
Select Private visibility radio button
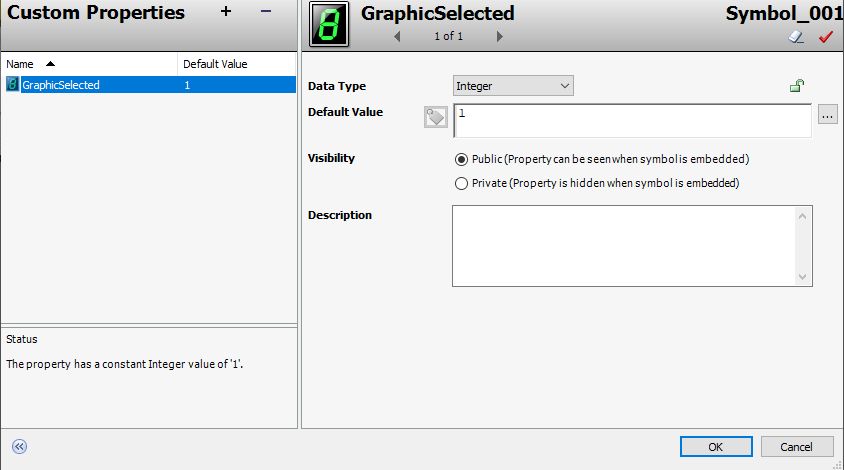click(461, 184)
